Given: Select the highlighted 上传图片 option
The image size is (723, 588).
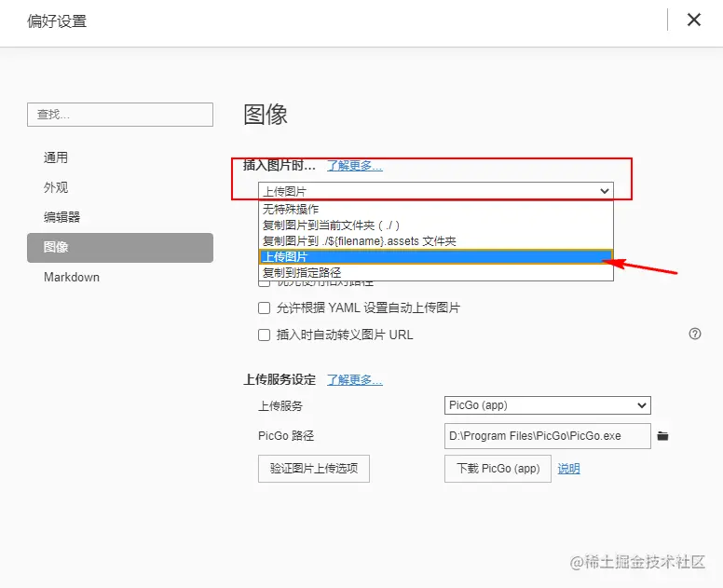Looking at the screenshot, I should (436, 256).
